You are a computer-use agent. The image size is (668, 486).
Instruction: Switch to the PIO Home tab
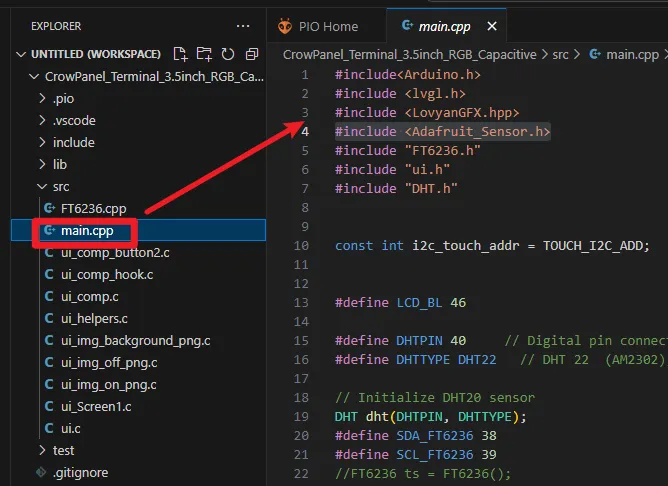328,26
